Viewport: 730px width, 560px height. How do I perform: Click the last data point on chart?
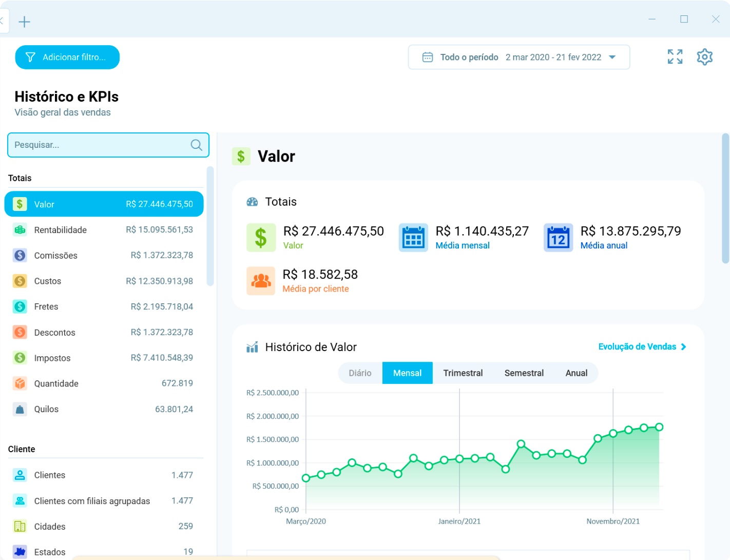[659, 427]
